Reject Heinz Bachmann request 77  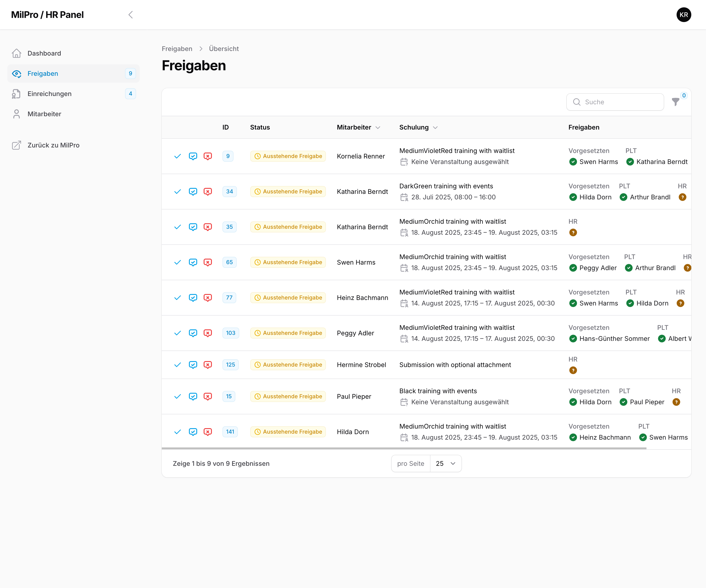[x=208, y=298]
